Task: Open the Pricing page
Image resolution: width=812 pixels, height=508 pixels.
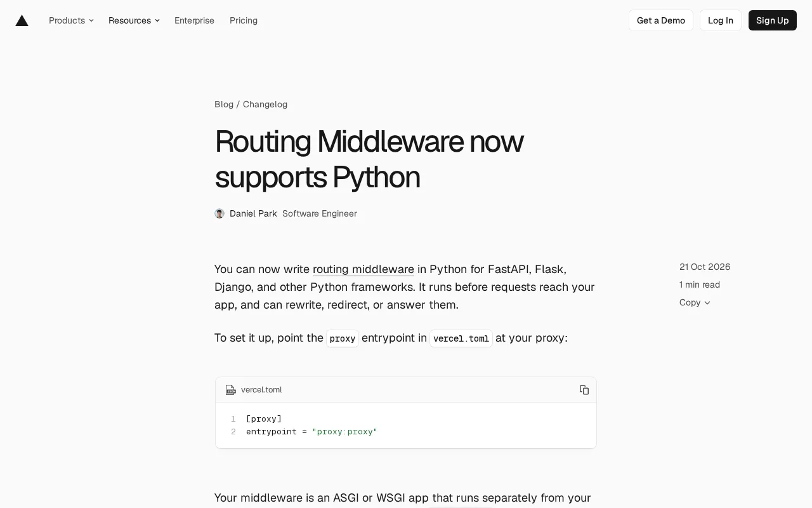Action: (x=244, y=20)
